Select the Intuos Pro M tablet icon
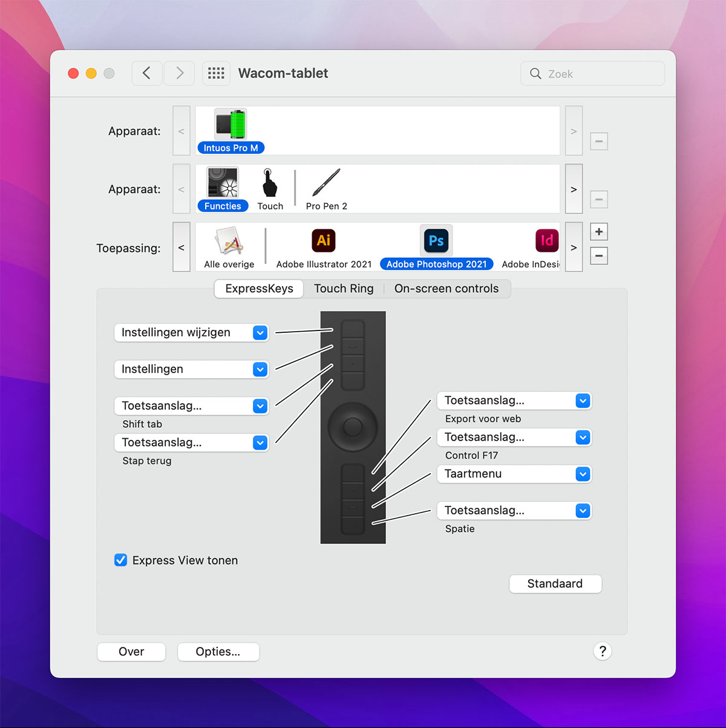This screenshot has width=726, height=728. (231, 125)
